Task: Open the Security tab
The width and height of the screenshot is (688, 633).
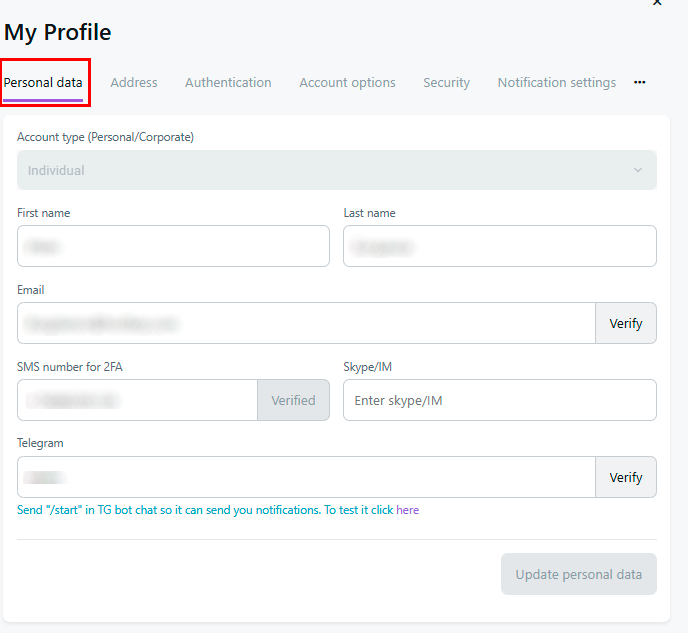Action: (x=446, y=83)
